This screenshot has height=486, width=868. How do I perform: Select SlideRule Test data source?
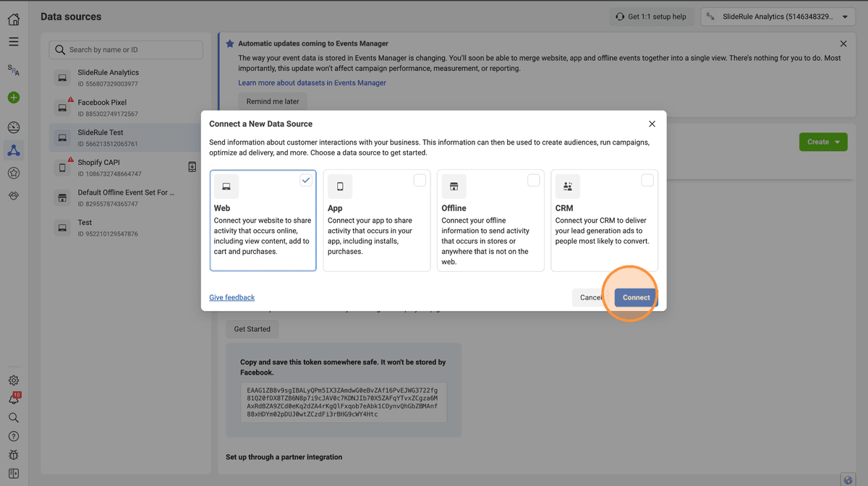pos(124,138)
